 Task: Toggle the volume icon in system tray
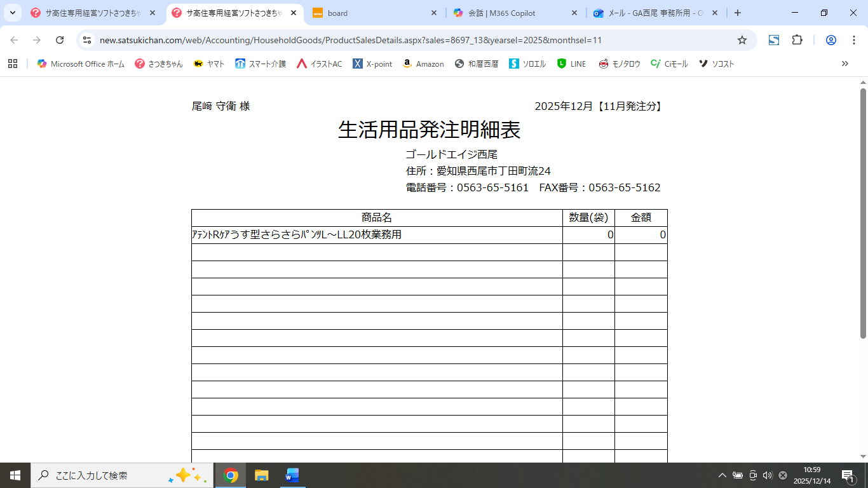[x=767, y=475]
